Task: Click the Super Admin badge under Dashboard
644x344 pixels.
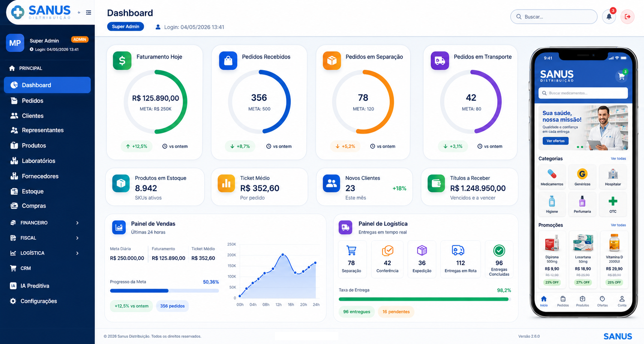Action: (x=126, y=27)
